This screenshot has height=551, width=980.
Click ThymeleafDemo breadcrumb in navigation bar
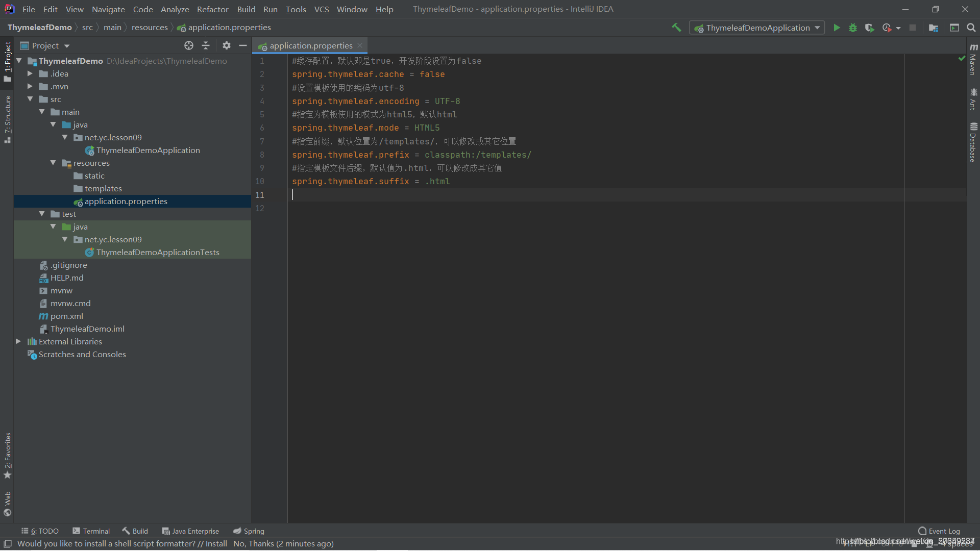pos(39,28)
